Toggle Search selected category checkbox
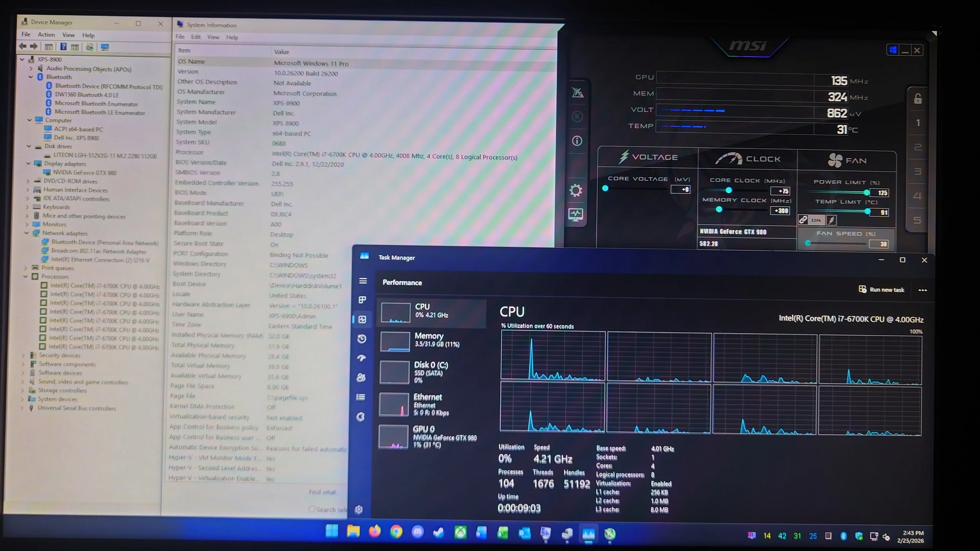Image resolution: width=980 pixels, height=551 pixels. 312,509
